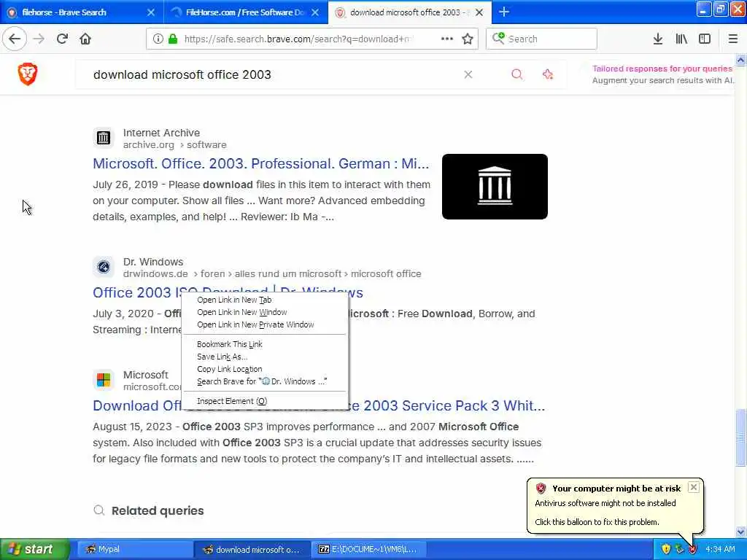
Task: Open Office 2003 ISO Download result link
Action: click(x=135, y=292)
